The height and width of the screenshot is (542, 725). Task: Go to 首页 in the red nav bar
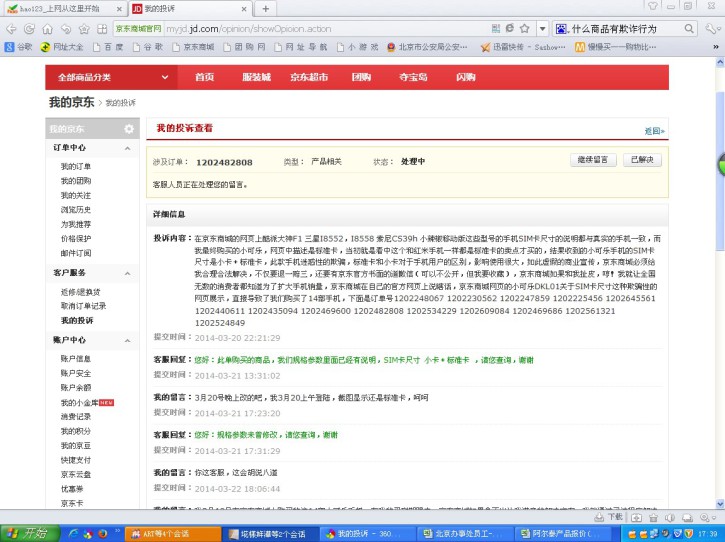[204, 77]
